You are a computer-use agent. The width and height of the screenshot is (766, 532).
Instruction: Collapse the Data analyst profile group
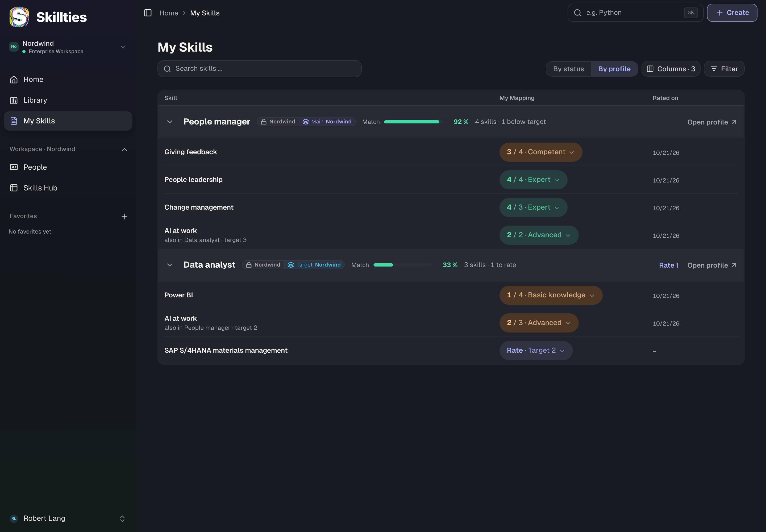170,265
